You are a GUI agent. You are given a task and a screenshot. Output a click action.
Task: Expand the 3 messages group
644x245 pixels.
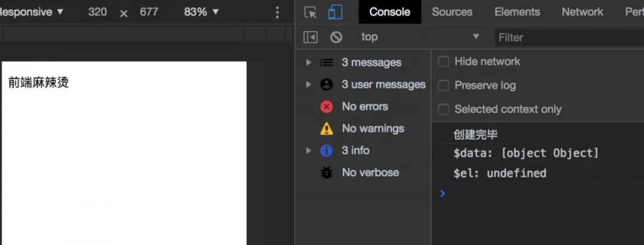pos(308,63)
